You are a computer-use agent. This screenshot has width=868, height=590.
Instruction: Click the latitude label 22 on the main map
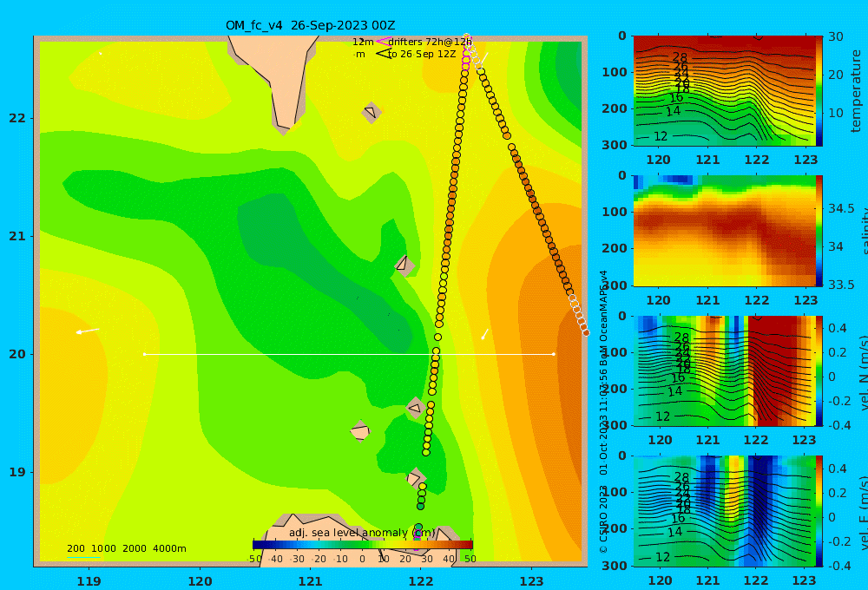[17, 118]
